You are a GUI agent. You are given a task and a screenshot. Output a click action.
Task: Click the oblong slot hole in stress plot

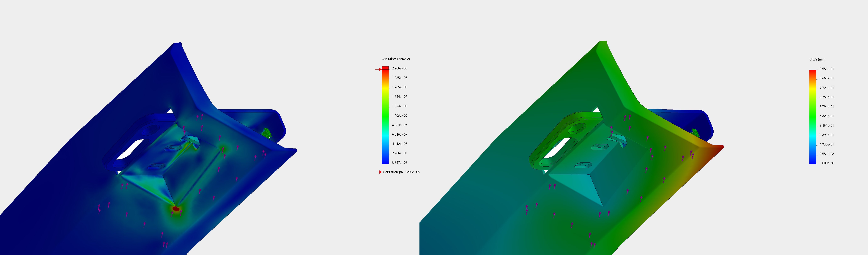click(130, 150)
